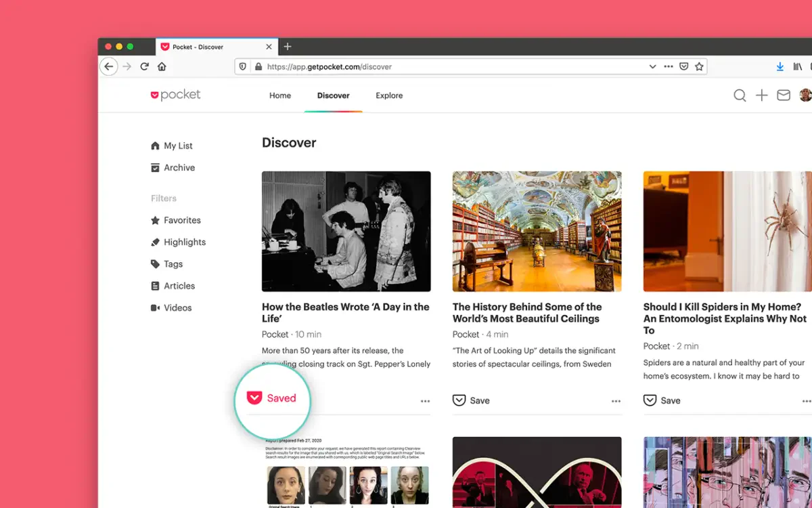The width and height of the screenshot is (812, 508).
Task: Open 'The History Behind Some of the World's Most Beautiful Ceilings'
Action: coord(527,313)
